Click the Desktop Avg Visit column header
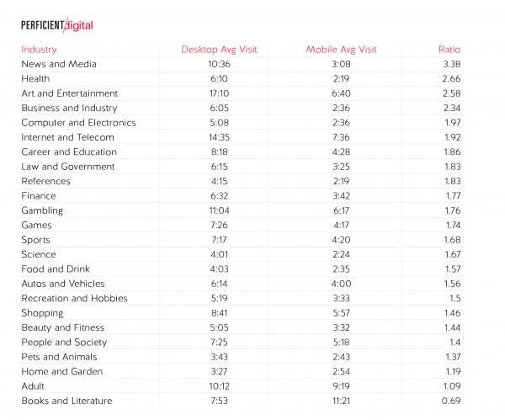The image size is (505, 420). coord(219,49)
